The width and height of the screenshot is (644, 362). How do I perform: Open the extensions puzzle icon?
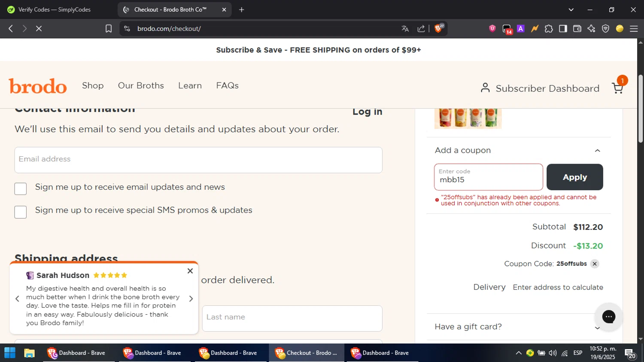(x=549, y=28)
